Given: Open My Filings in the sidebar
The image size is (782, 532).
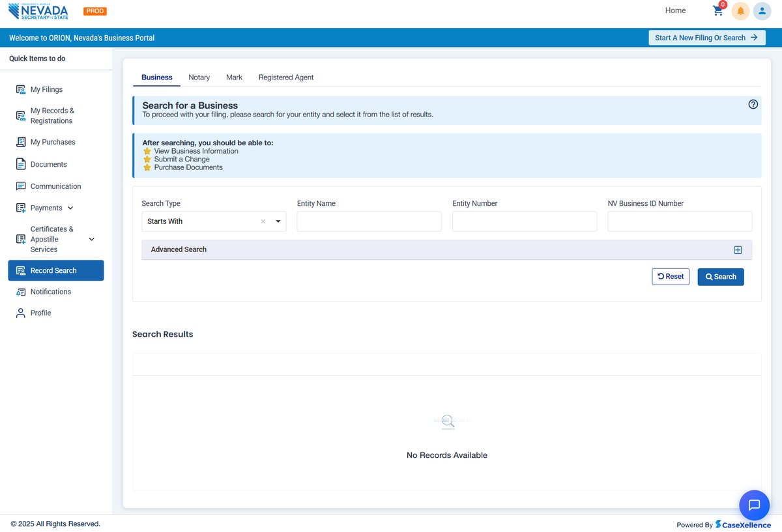Looking at the screenshot, I should (x=47, y=89).
